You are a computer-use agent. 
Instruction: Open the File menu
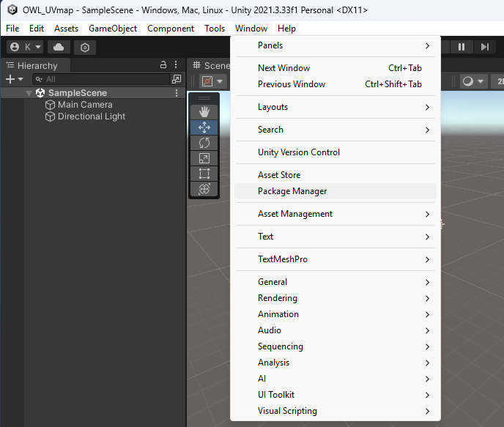(x=12, y=29)
